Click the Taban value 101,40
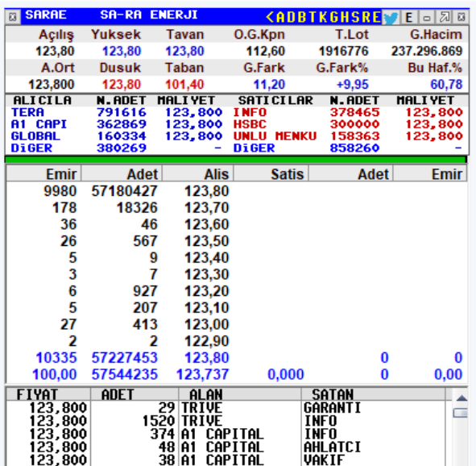476x466 pixels. click(184, 85)
